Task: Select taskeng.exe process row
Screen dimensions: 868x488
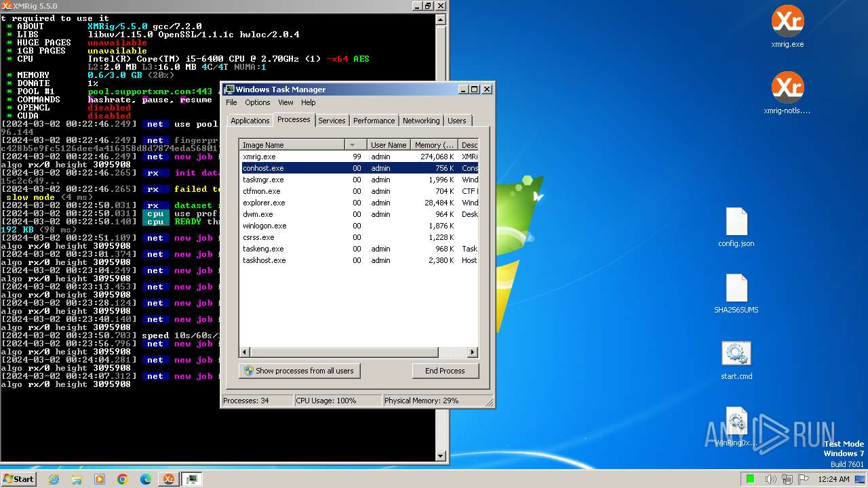Action: pos(359,249)
